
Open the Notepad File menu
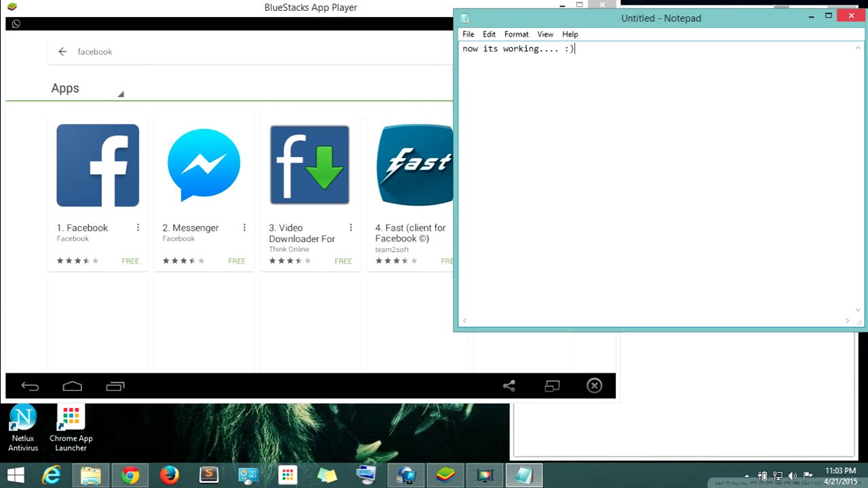[x=468, y=34]
